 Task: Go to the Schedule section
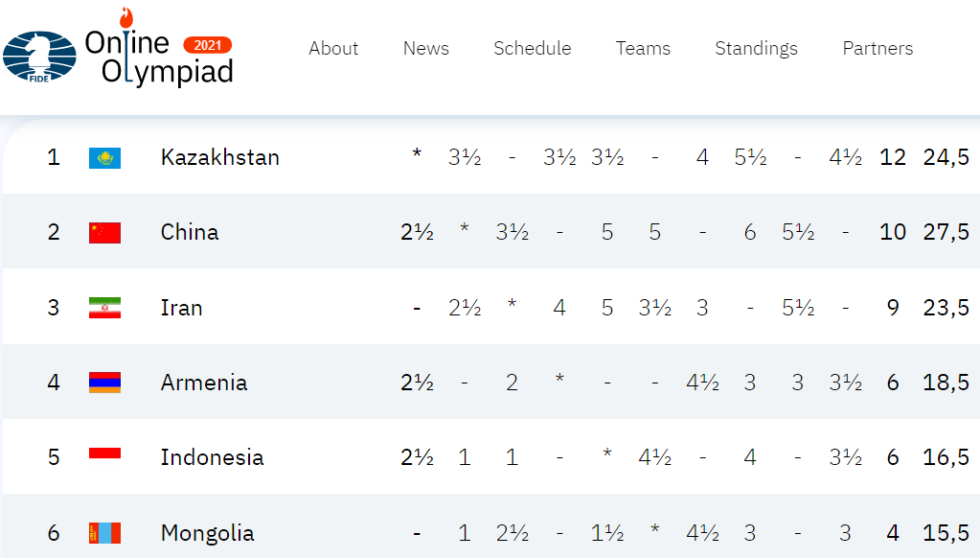(x=532, y=48)
